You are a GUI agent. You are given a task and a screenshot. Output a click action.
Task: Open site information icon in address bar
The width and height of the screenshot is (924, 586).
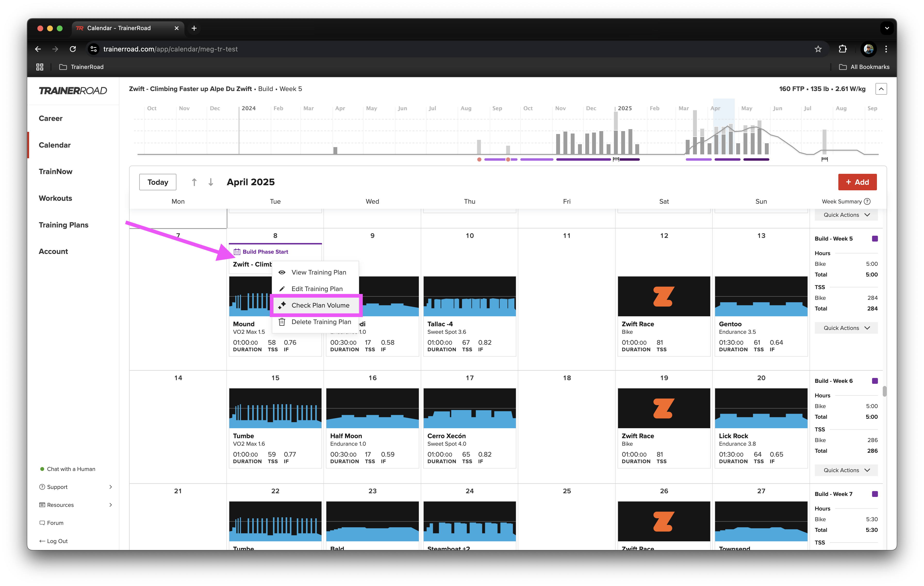pyautogui.click(x=94, y=49)
